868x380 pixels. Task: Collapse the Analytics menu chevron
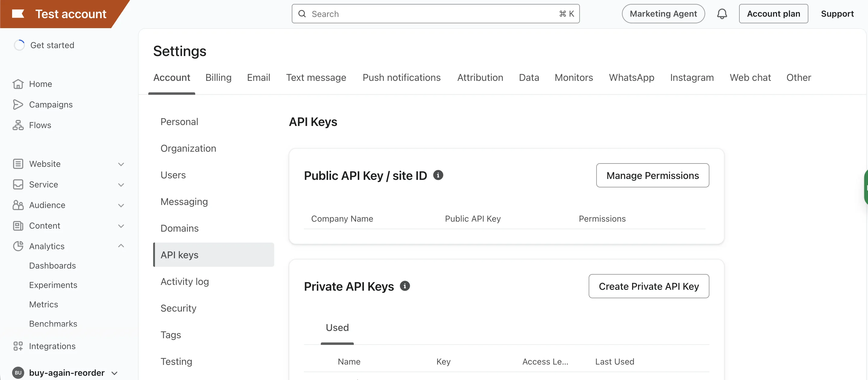(x=121, y=246)
